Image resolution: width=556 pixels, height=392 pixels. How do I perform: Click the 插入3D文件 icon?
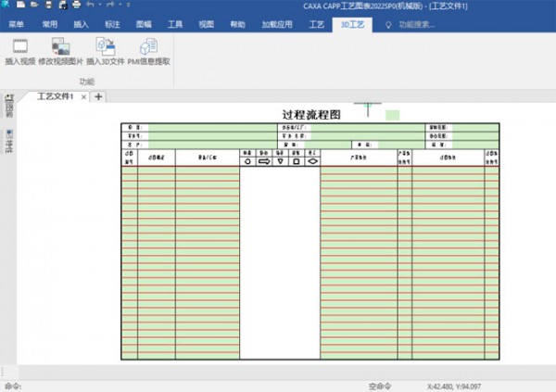[106, 46]
